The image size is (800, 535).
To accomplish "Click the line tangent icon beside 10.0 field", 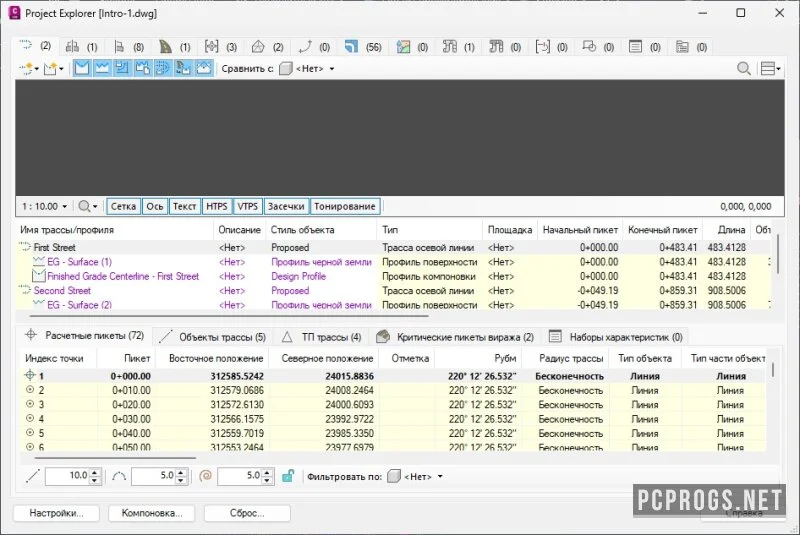I will pos(33,476).
